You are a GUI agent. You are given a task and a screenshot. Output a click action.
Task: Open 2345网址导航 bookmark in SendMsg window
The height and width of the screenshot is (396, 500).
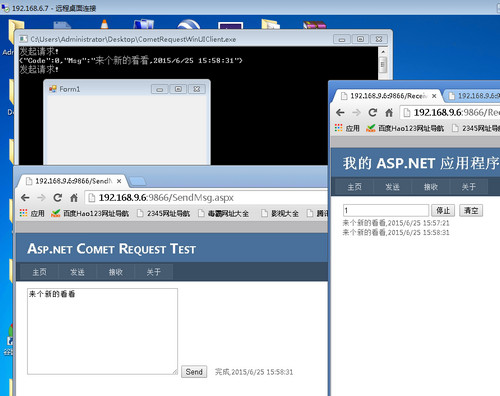coord(163,213)
